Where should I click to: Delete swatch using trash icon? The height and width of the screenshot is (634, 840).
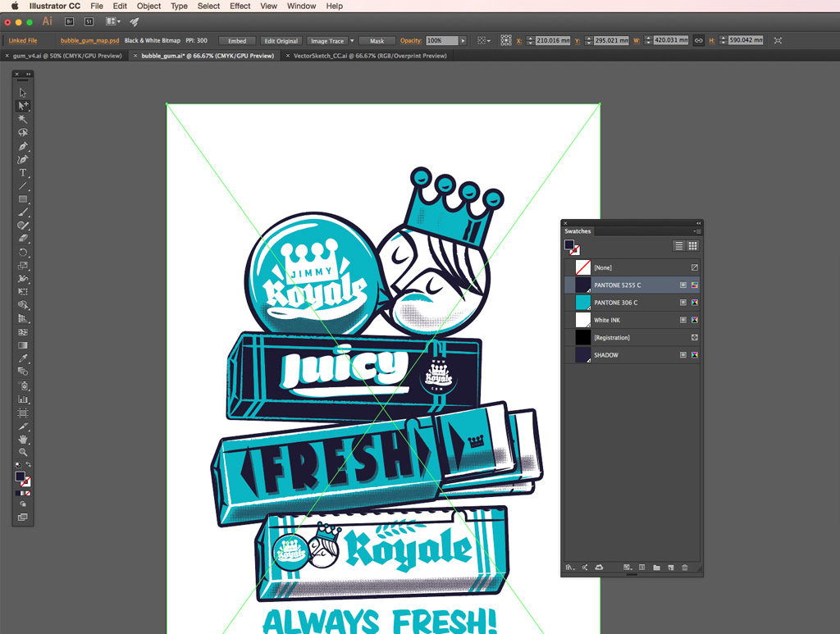(x=685, y=567)
